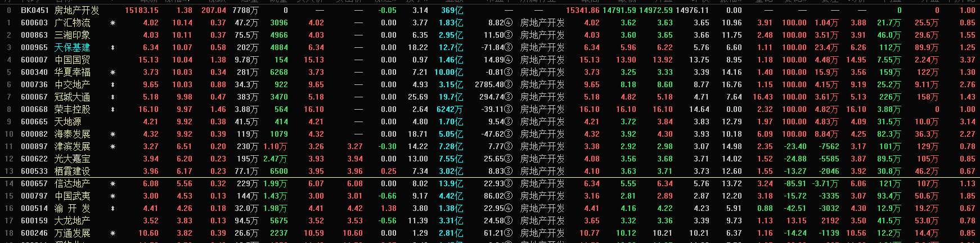
Task: Click the asterisk marker beside 中国武夷
Action: pos(113,196)
